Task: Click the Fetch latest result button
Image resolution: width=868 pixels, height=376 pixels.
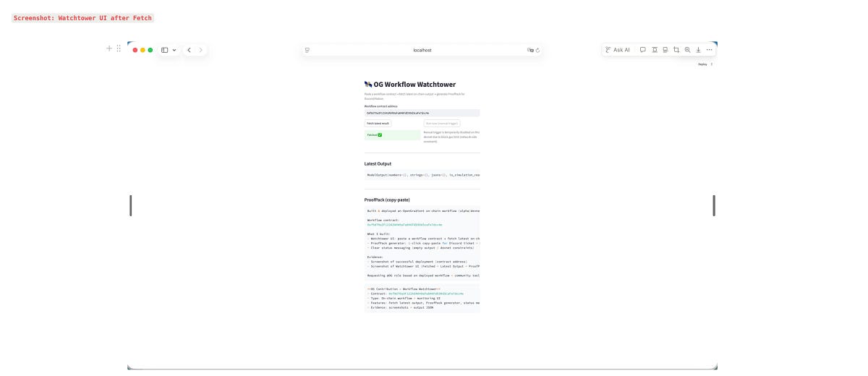Action: click(x=378, y=124)
